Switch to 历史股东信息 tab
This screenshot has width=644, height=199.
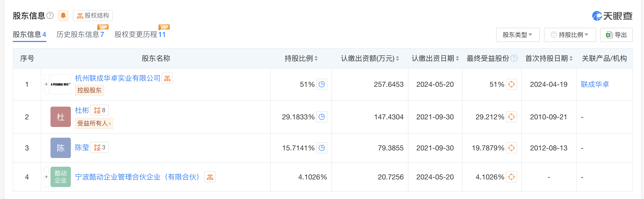pyautogui.click(x=80, y=35)
